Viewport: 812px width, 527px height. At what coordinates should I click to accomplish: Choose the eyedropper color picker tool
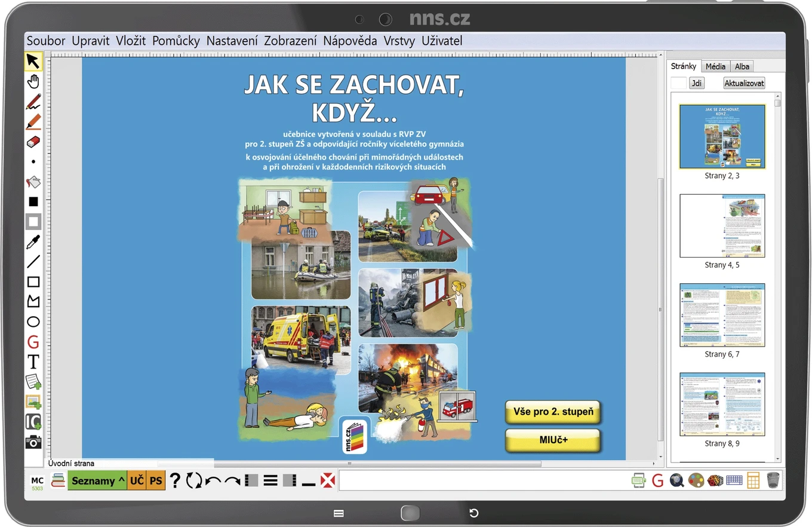tap(33, 241)
